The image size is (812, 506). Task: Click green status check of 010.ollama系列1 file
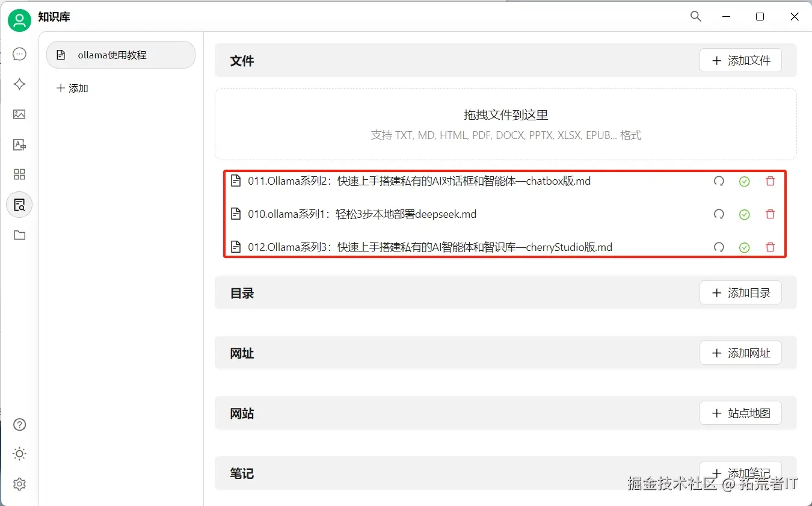pos(745,214)
